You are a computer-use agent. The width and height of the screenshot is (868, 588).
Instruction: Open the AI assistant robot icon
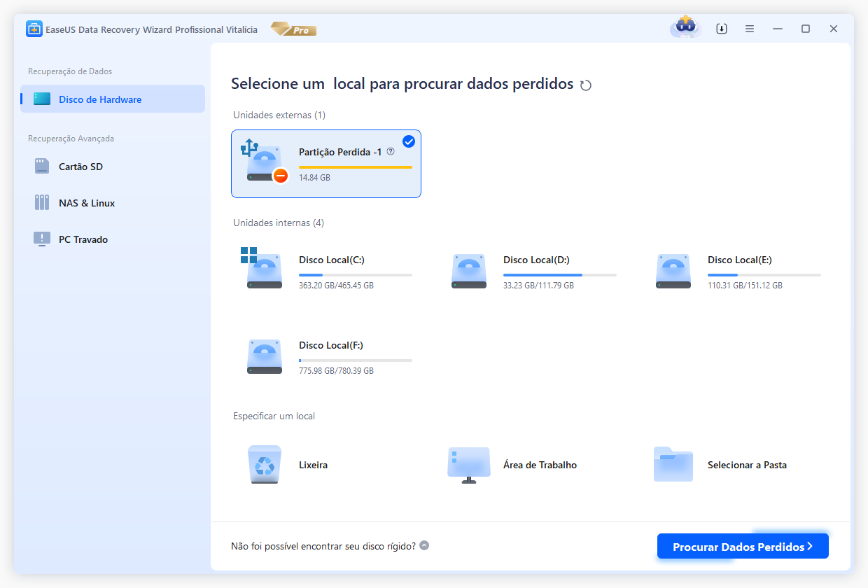click(685, 28)
